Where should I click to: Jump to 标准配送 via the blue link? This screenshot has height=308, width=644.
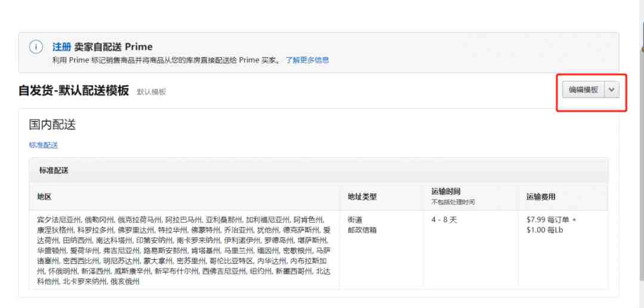click(44, 145)
